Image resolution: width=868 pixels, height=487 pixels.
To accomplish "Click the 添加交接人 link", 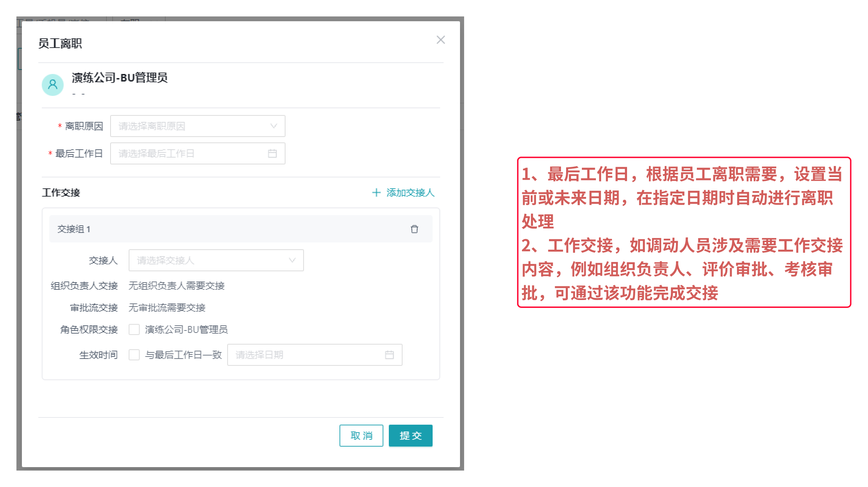I will [x=410, y=192].
